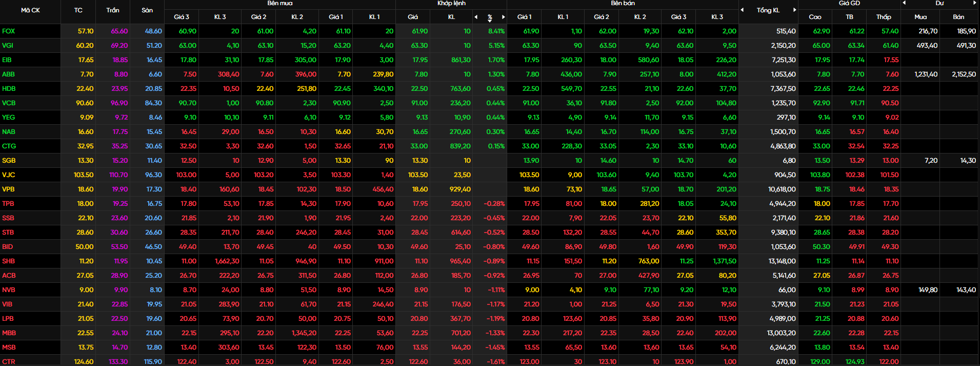Sort by the Mã CK column header

[x=30, y=10]
